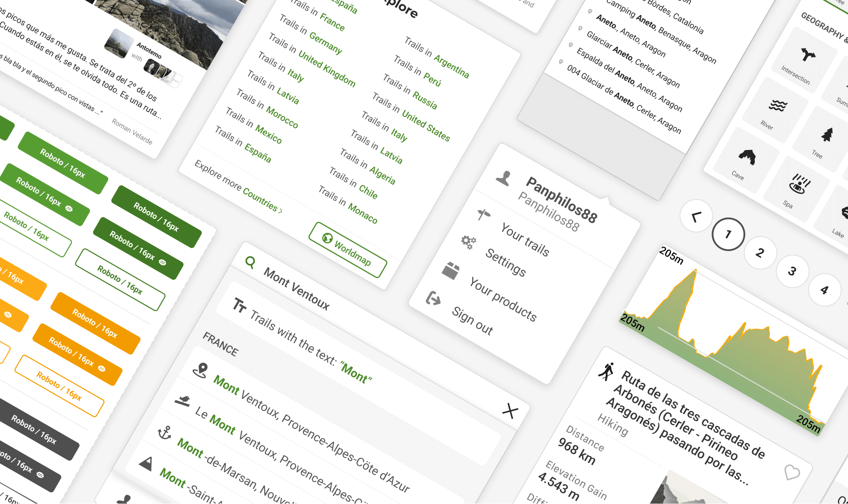Select Mont Ventoux, Provence-Alpes-Côte d'Azur suggestion

(x=311, y=434)
